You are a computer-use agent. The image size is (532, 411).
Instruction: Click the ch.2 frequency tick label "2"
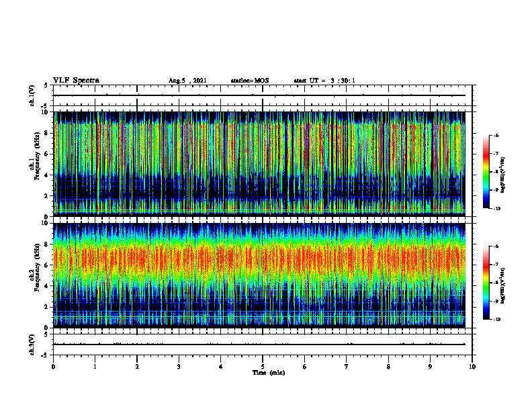pos(47,307)
